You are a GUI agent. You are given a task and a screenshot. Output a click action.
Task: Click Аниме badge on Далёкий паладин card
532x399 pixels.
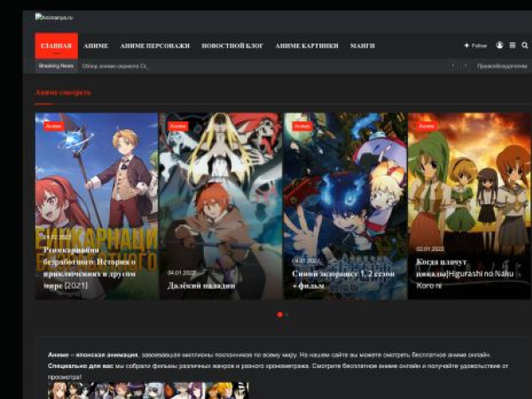pyautogui.click(x=178, y=126)
